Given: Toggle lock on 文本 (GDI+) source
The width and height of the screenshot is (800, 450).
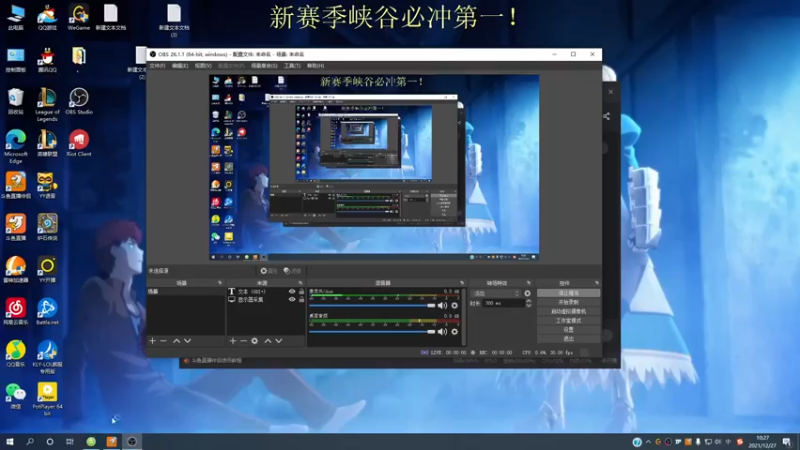Looking at the screenshot, I should [x=302, y=291].
